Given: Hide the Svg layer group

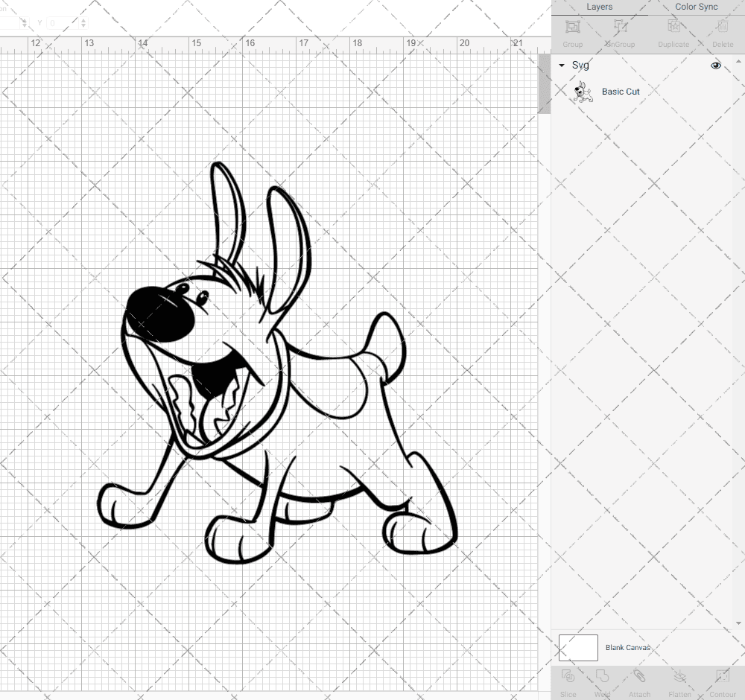Looking at the screenshot, I should click(x=716, y=66).
